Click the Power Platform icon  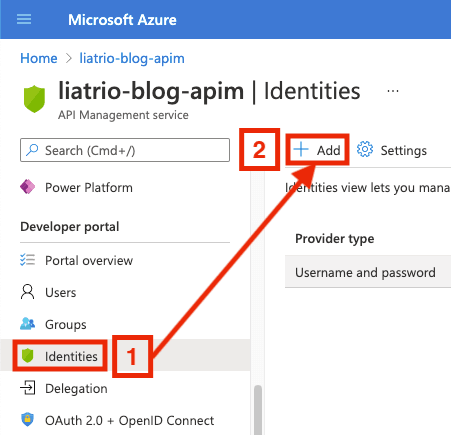(27, 187)
